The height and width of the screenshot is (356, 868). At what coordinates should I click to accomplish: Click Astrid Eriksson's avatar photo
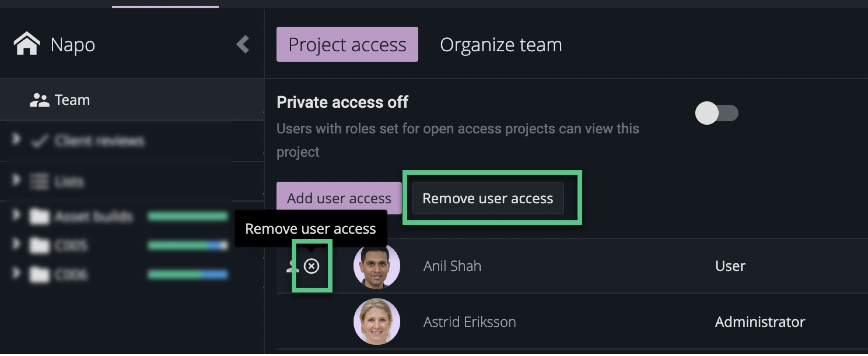(x=377, y=322)
